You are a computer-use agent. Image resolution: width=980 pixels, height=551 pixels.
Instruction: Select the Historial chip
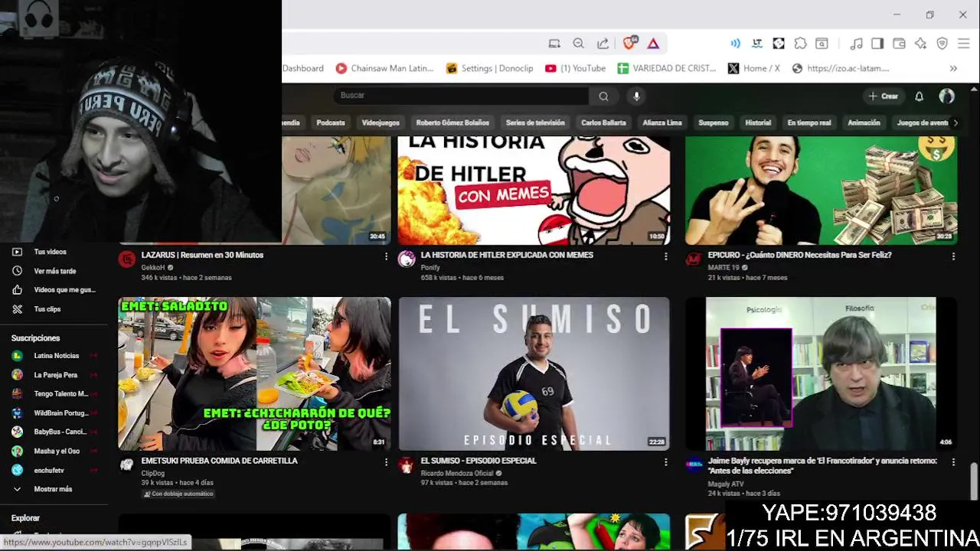coord(758,122)
